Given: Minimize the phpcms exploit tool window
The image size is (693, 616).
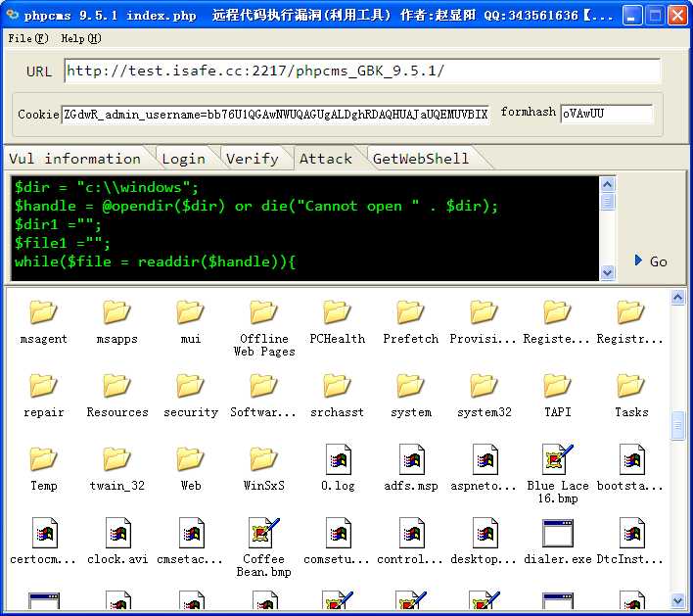Looking at the screenshot, I should tap(632, 16).
